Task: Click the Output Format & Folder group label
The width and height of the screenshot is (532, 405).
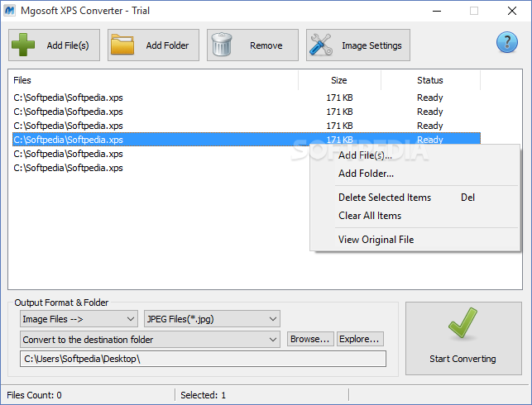Action: tap(61, 303)
